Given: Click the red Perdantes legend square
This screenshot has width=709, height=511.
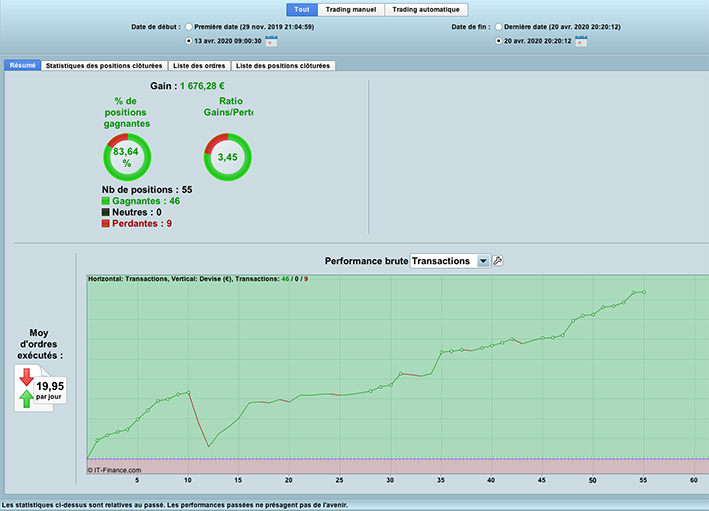Looking at the screenshot, I should 105,223.
